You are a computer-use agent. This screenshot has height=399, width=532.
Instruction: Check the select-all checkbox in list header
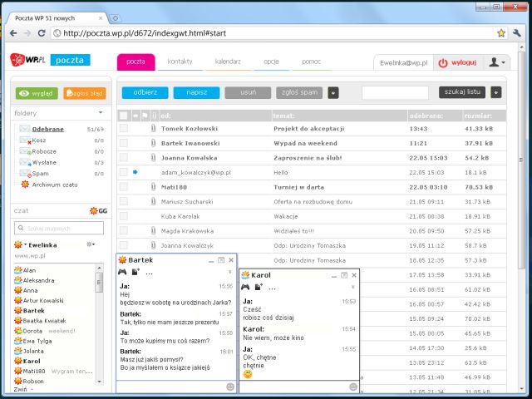click(124, 116)
